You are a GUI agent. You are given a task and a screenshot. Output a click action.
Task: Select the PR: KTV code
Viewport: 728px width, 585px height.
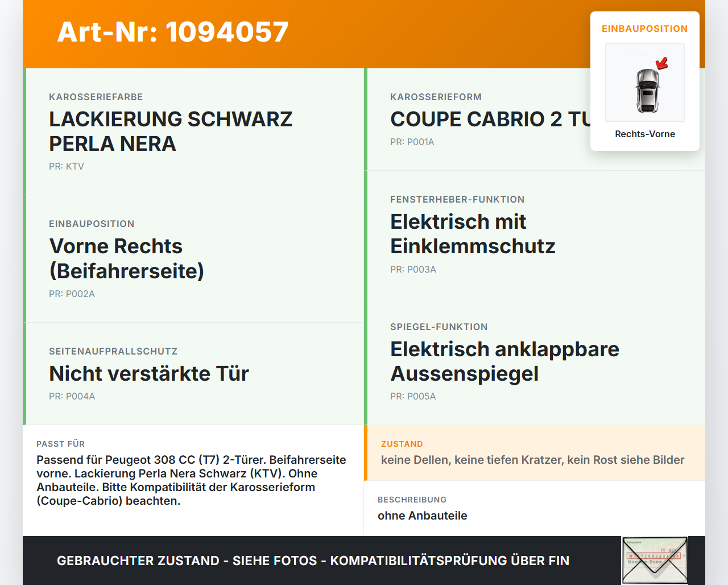[67, 167]
